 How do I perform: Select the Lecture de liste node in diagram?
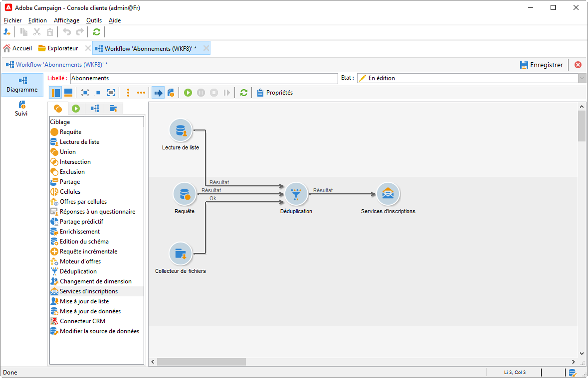(x=180, y=130)
